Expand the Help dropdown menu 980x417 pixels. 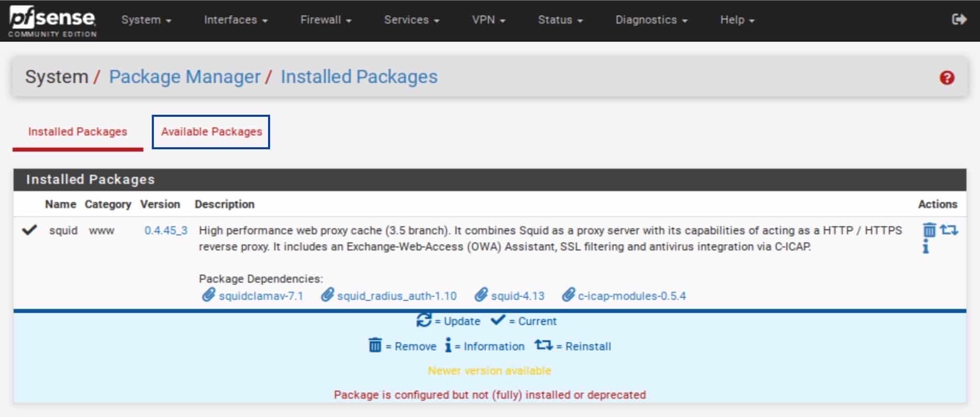point(737,20)
